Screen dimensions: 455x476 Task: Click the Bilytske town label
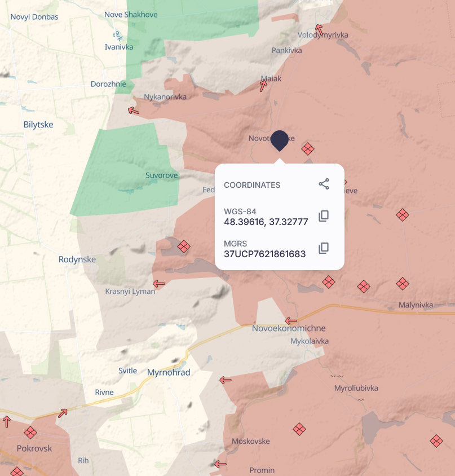38,125
